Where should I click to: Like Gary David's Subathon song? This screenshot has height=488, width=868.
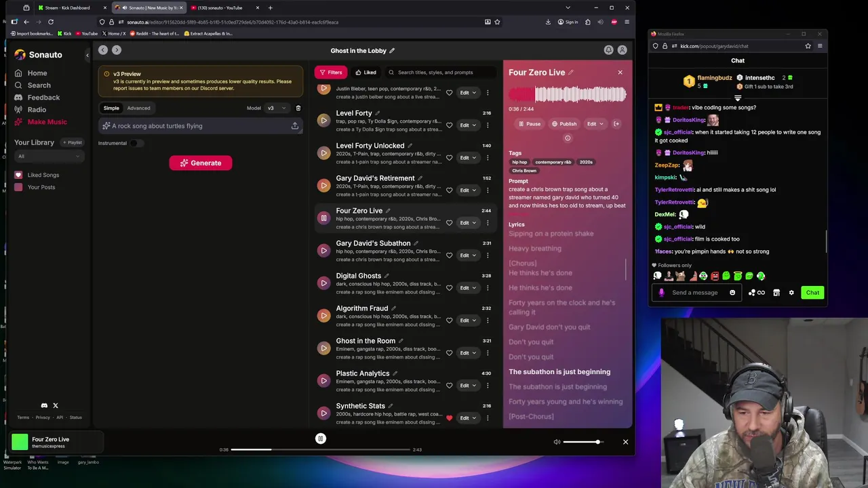(449, 256)
